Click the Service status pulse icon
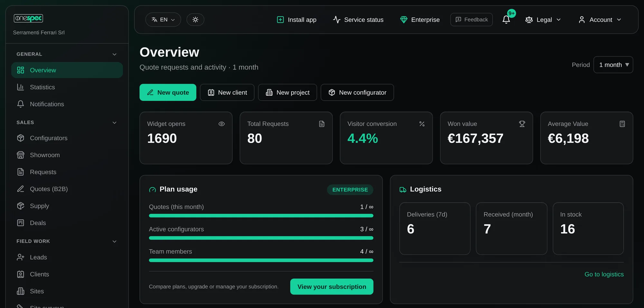This screenshot has width=644, height=308. click(x=336, y=20)
